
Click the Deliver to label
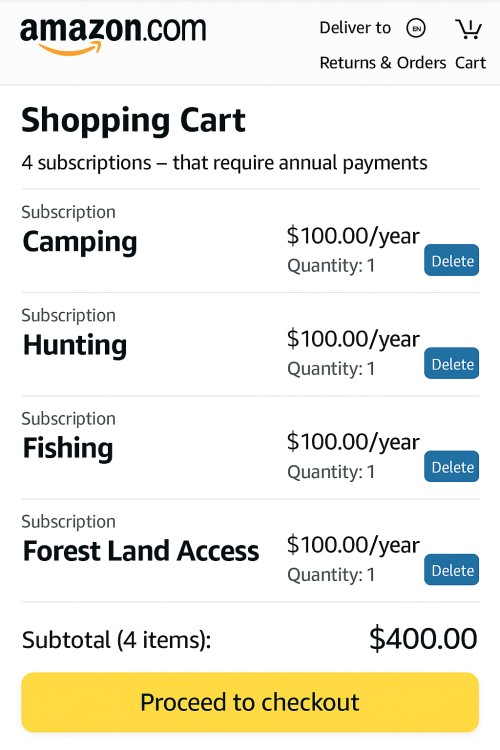355,28
